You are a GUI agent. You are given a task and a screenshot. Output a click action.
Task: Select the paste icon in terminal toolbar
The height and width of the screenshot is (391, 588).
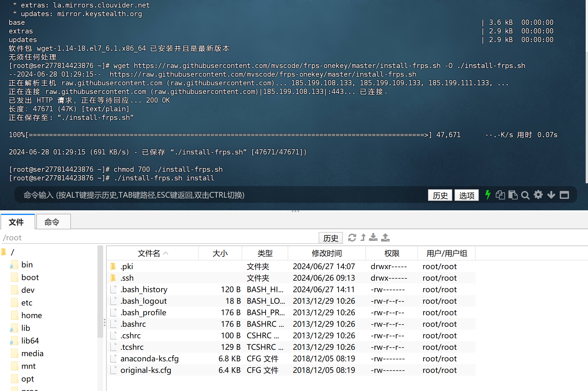pos(513,195)
